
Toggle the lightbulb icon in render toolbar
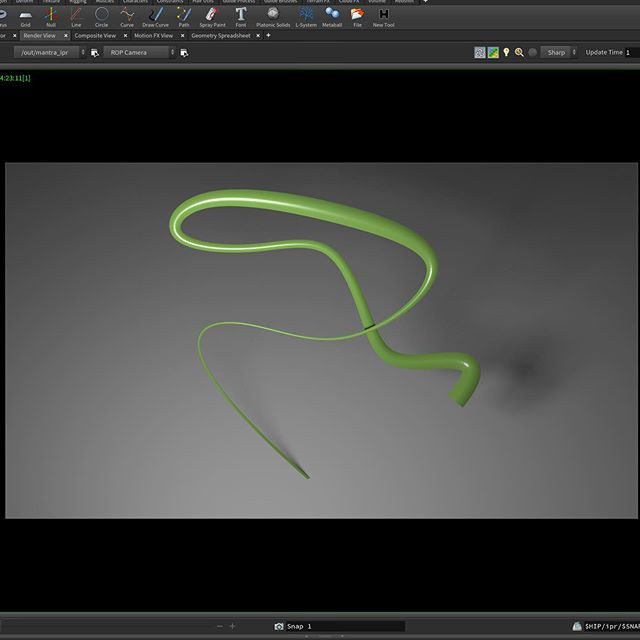(506, 52)
